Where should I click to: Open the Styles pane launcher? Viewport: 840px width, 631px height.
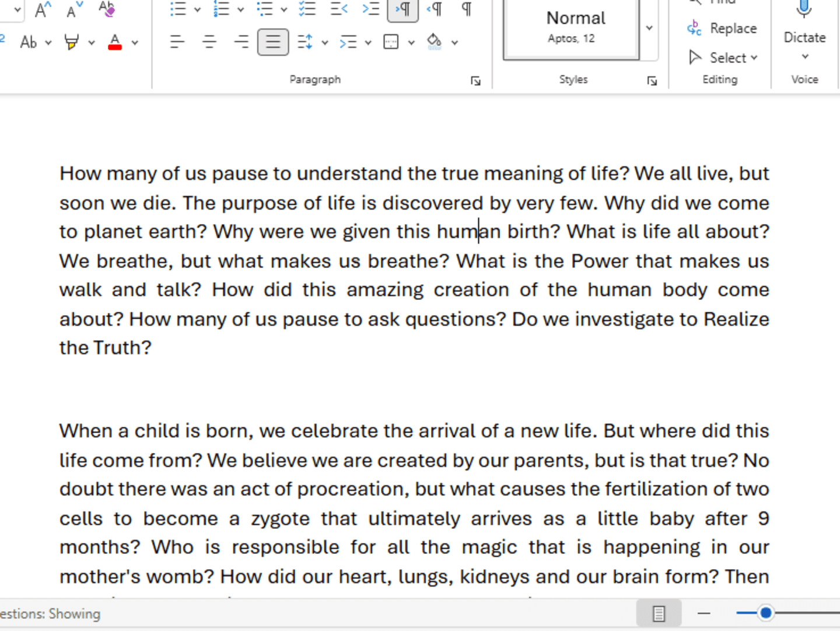[x=652, y=81]
